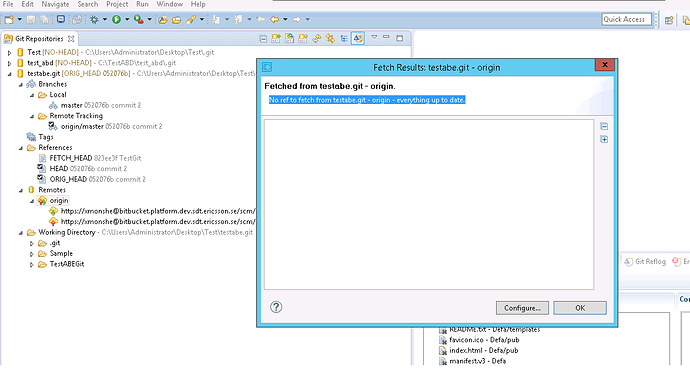Collapse the testabe.git repository node

click(10, 74)
